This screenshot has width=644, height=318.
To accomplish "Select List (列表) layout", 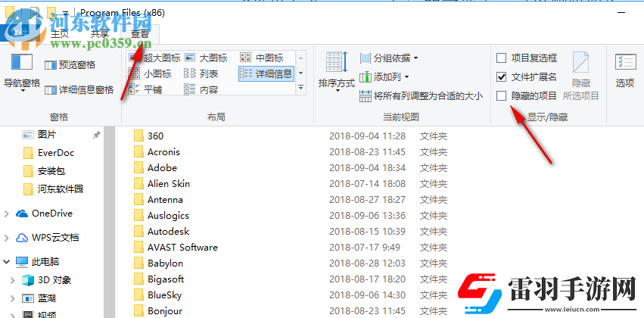I will pos(201,74).
